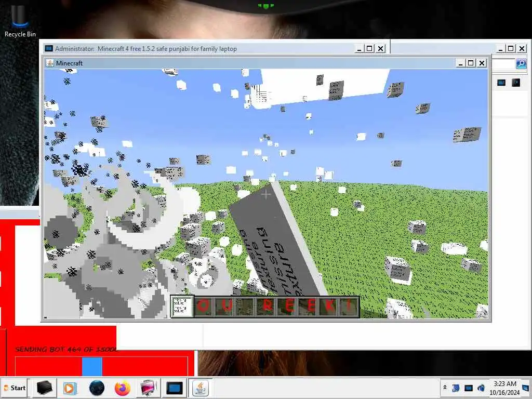Open the black folder taskbar icon
Viewport: 532px width, 399px height.
(x=44, y=388)
